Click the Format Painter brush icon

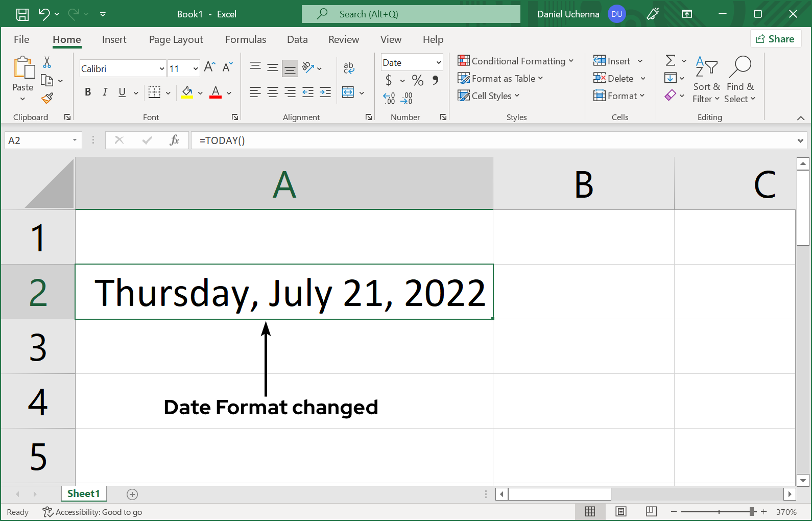click(47, 98)
